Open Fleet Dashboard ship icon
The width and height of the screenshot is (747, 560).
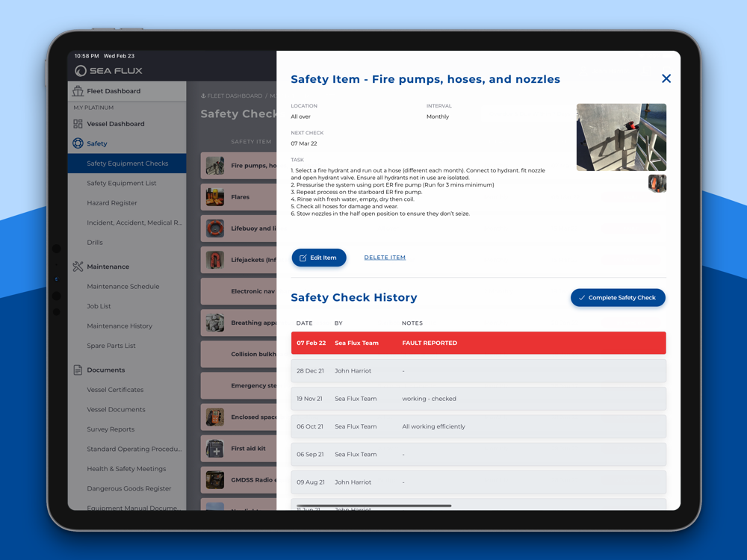pos(78,90)
